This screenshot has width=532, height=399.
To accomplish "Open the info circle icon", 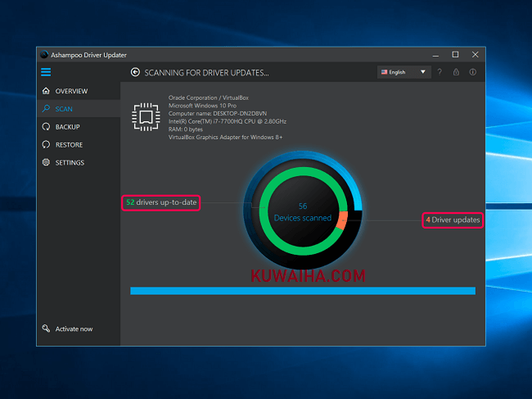I will 472,72.
